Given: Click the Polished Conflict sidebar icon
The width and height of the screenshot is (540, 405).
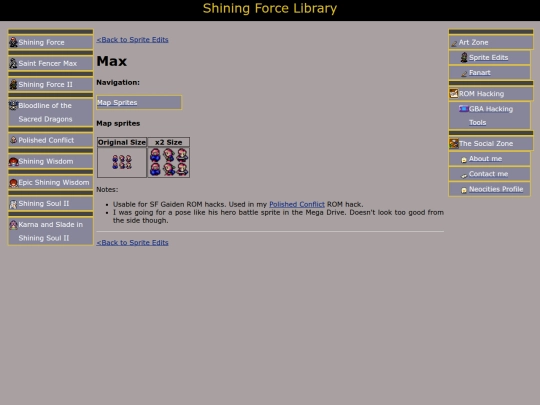Looking at the screenshot, I should [13, 140].
